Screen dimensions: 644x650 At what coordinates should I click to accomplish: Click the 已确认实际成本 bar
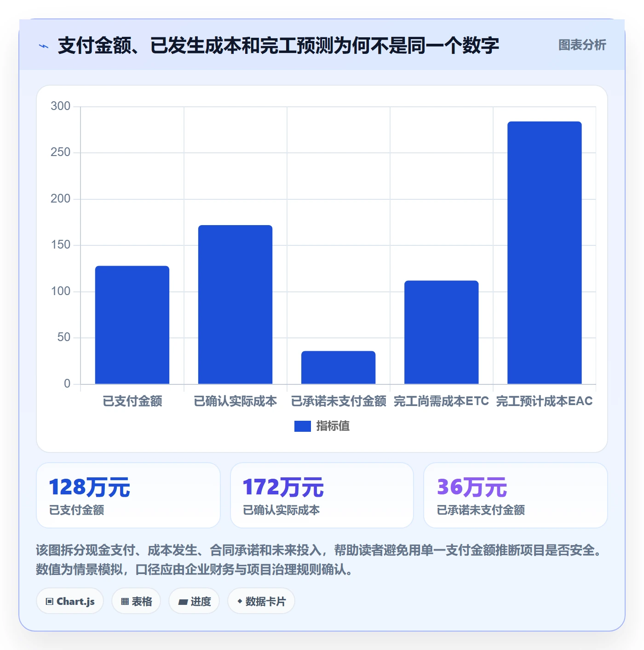tap(235, 305)
